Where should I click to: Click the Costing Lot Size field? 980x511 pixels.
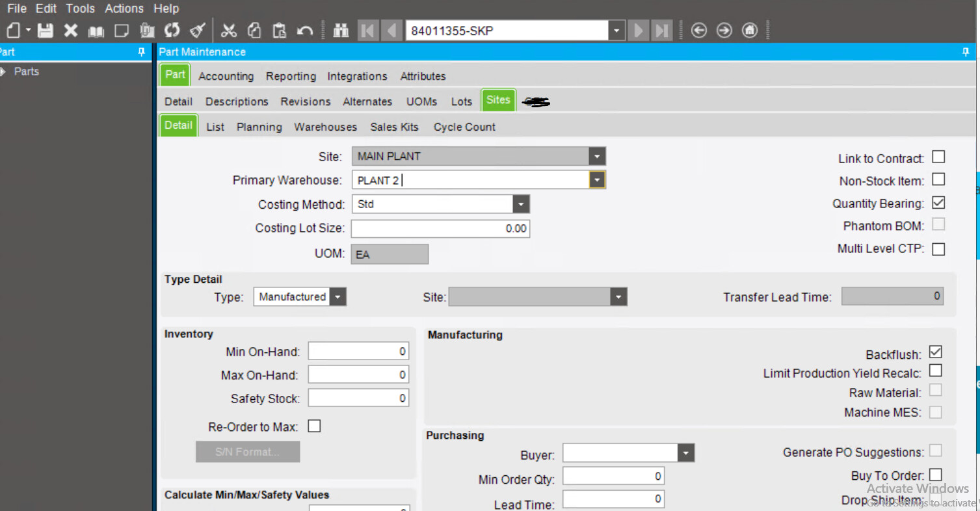point(440,228)
